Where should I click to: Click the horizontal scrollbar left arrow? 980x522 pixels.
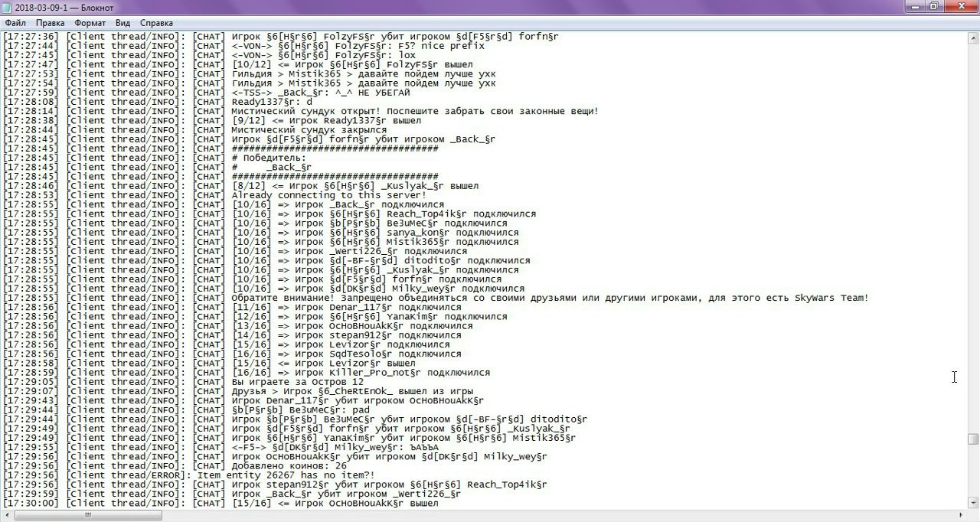pyautogui.click(x=6, y=515)
